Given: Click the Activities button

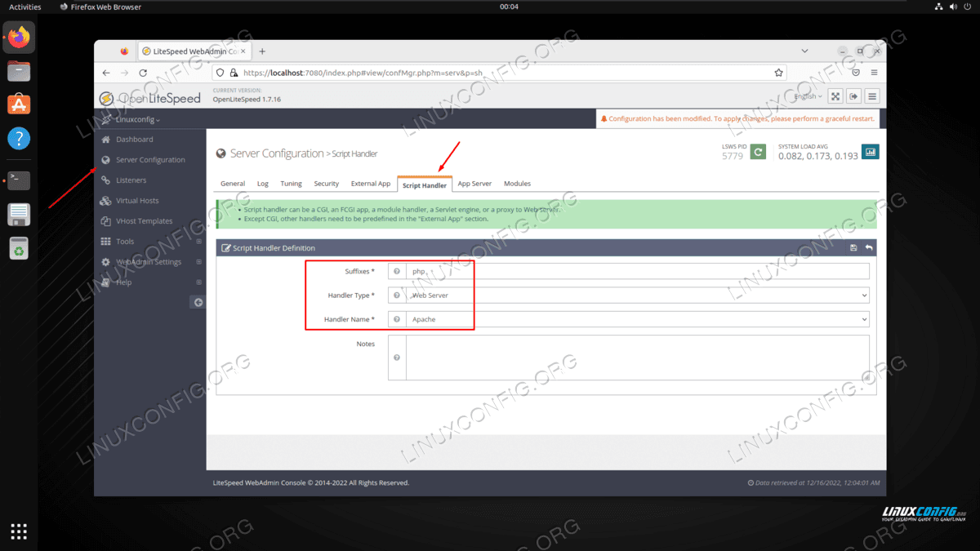Looking at the screenshot, I should tap(24, 7).
